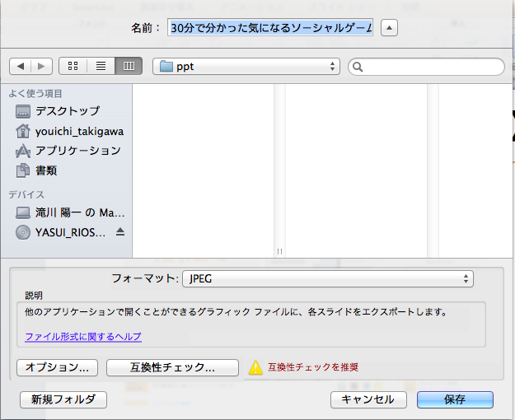Click the search field
Image resolution: width=515 pixels, height=420 pixels.
point(426,67)
